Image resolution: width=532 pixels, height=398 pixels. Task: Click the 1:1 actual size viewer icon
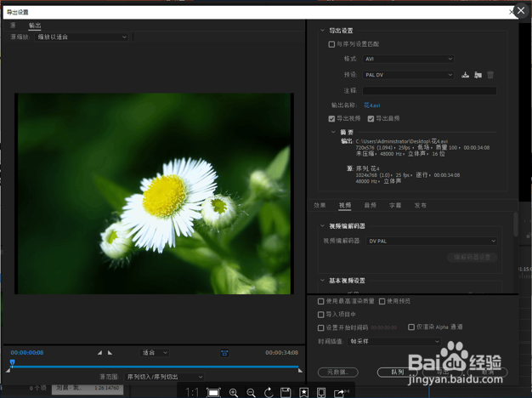192,393
